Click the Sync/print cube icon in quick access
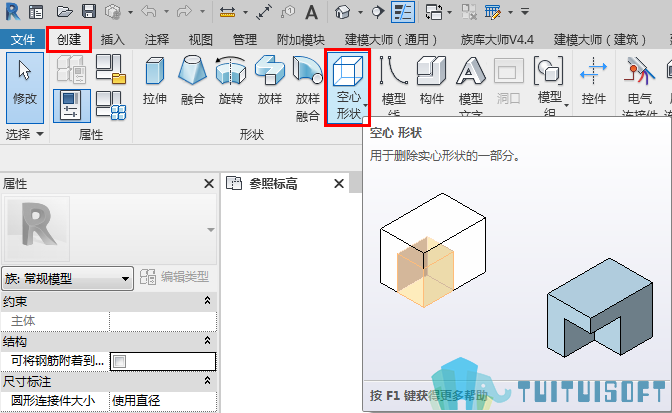Image resolution: width=672 pixels, height=413 pixels. 113,12
